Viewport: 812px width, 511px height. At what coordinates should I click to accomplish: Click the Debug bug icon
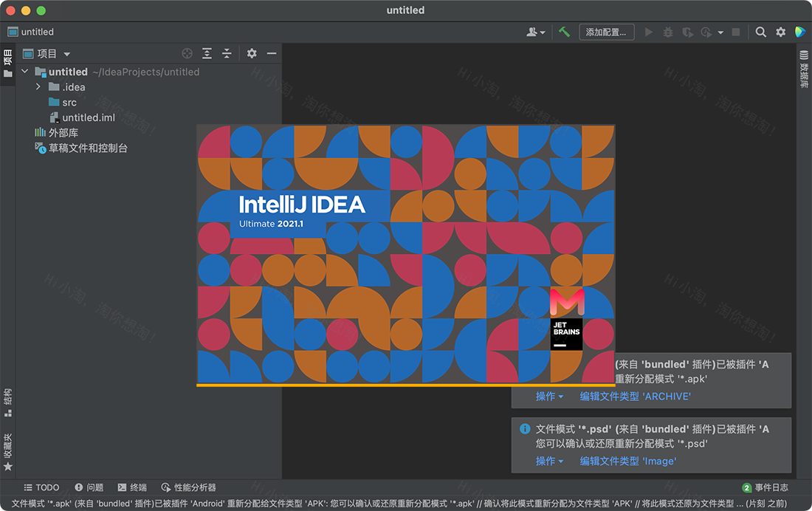coord(668,32)
